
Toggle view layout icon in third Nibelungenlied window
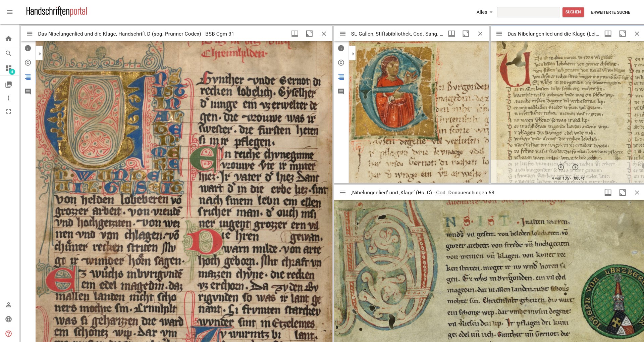pos(608,34)
